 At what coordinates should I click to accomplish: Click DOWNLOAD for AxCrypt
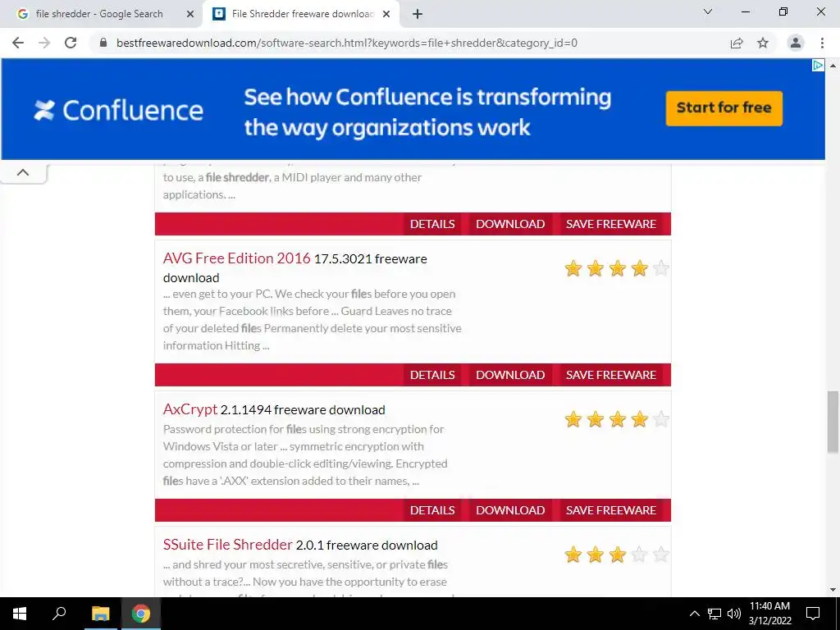[x=510, y=510]
